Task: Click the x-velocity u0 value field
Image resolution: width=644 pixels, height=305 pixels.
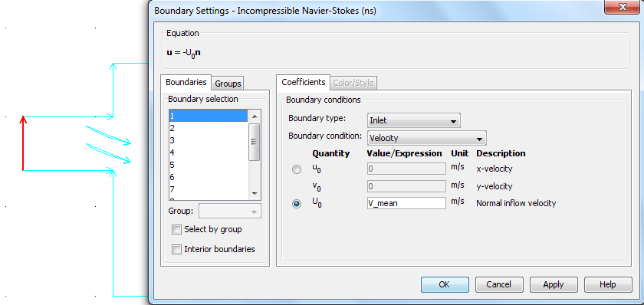Action: pos(406,169)
